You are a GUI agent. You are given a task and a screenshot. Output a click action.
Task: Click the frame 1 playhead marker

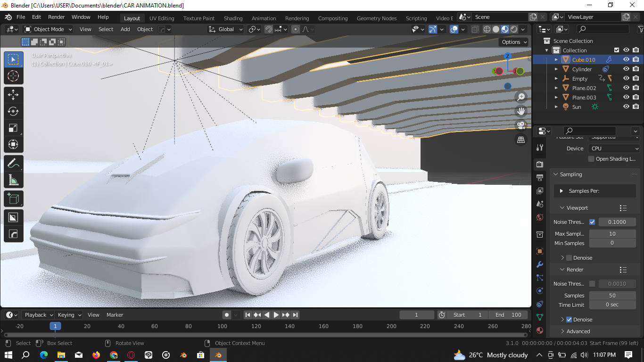pyautogui.click(x=55, y=326)
